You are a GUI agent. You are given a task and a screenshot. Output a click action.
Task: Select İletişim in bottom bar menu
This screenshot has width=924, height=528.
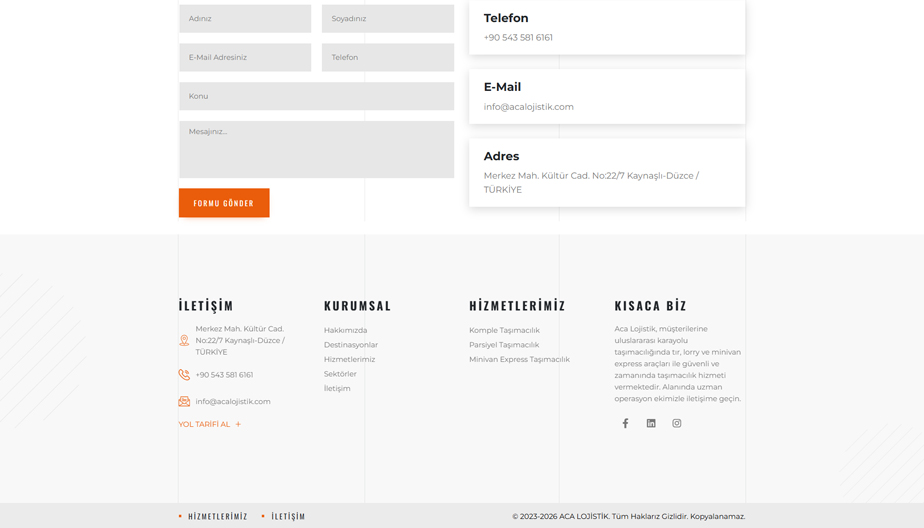(288, 516)
